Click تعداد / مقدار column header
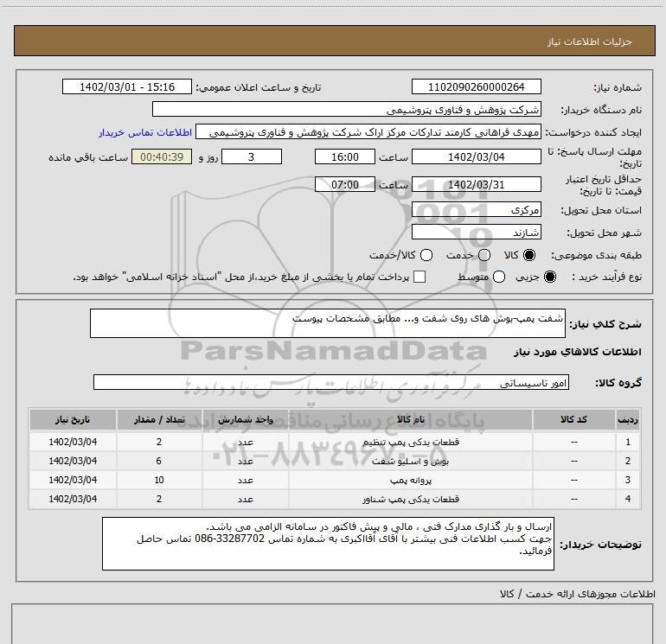 click(x=159, y=419)
